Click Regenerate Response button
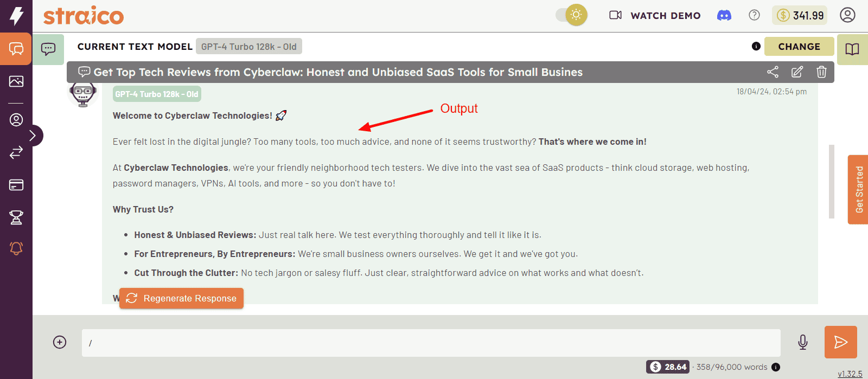The height and width of the screenshot is (379, 868). click(x=181, y=298)
